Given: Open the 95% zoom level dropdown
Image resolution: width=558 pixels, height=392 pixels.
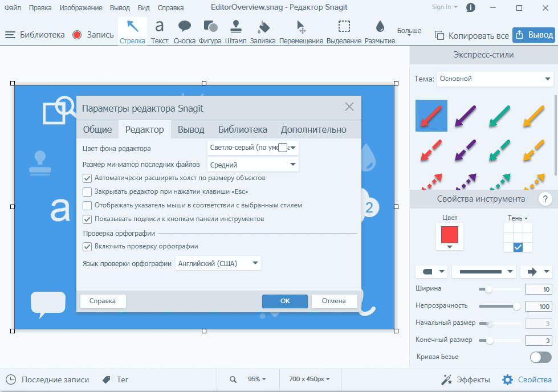Looking at the screenshot, I should (256, 379).
